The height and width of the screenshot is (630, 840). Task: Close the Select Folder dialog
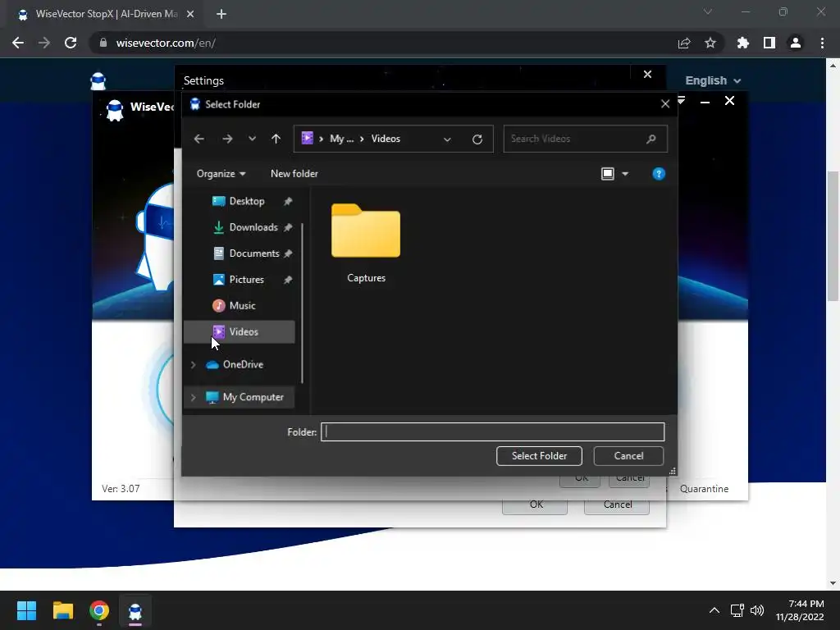tap(664, 104)
